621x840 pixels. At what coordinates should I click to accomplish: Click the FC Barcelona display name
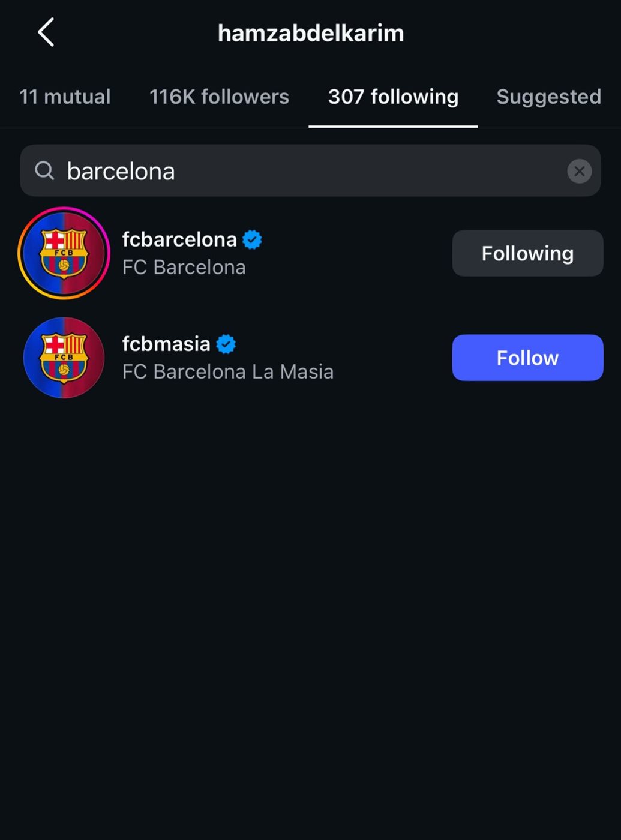pos(184,267)
